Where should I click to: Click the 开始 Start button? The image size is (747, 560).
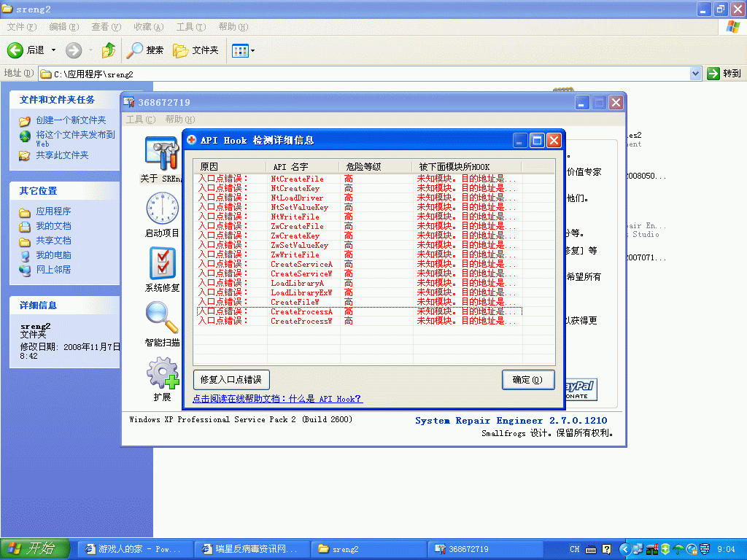(x=35, y=549)
